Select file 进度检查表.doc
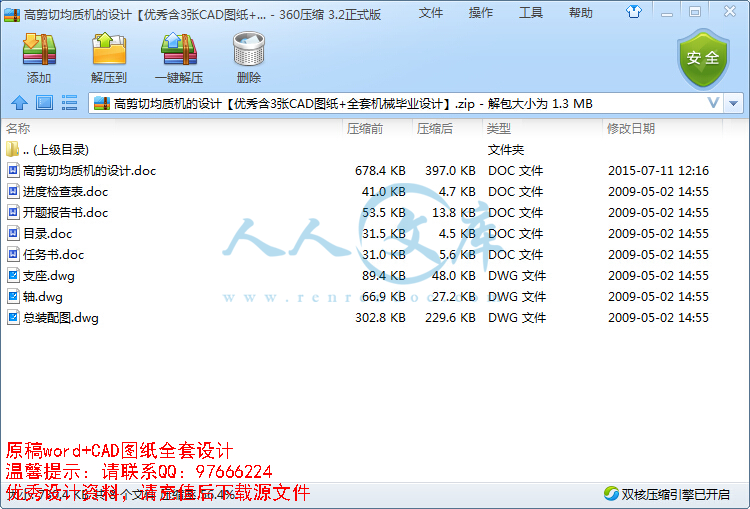 (x=375, y=191)
